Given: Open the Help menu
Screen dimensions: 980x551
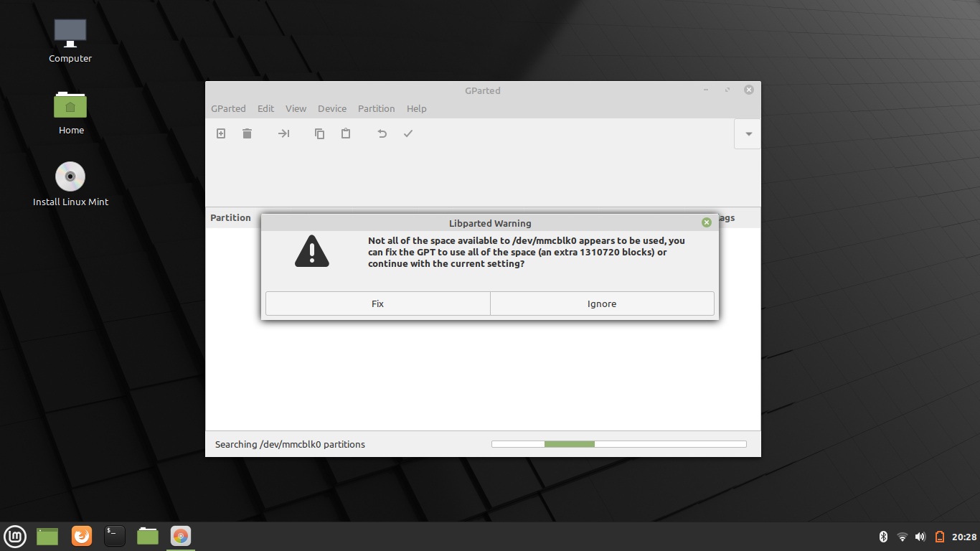Looking at the screenshot, I should [417, 108].
